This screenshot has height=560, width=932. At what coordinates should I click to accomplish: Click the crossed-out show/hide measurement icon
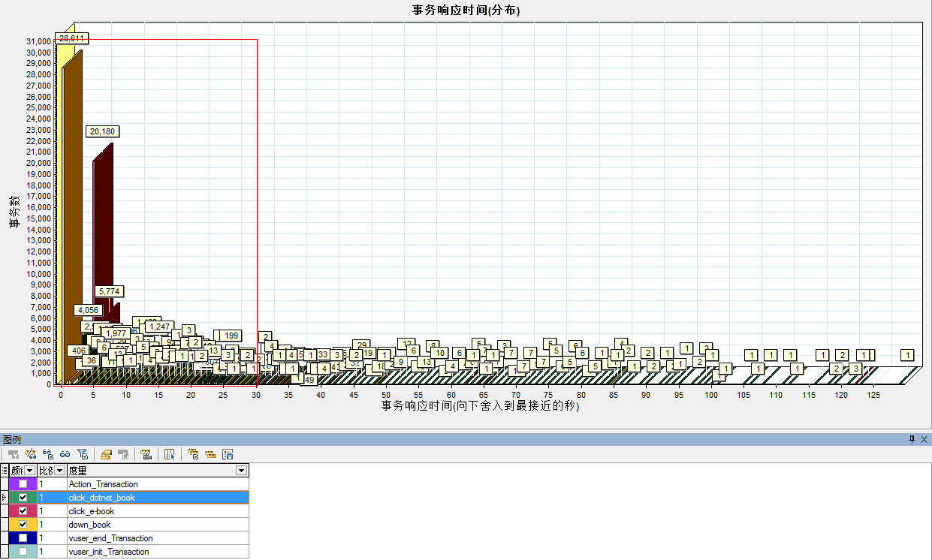(32, 453)
